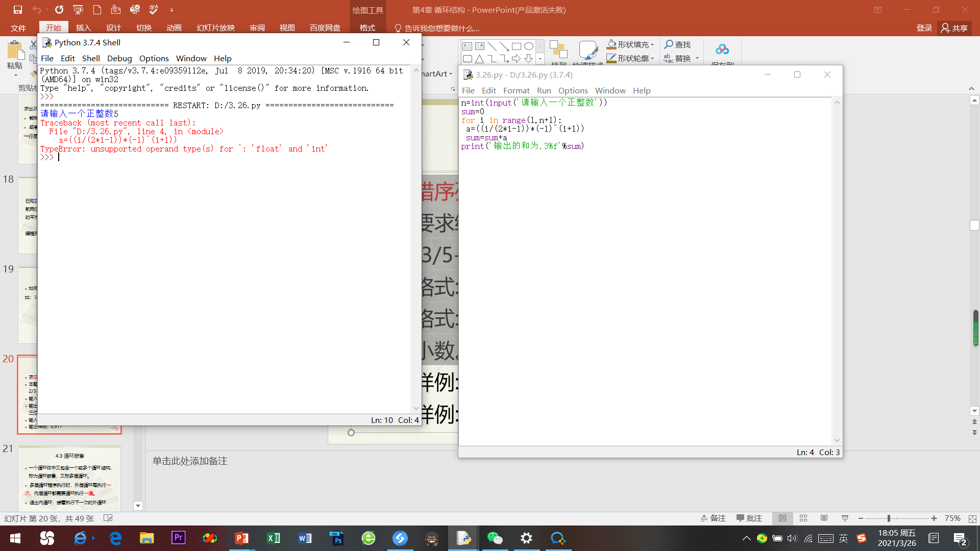980x551 pixels.
Task: Click the New blank document icon
Action: click(97, 10)
